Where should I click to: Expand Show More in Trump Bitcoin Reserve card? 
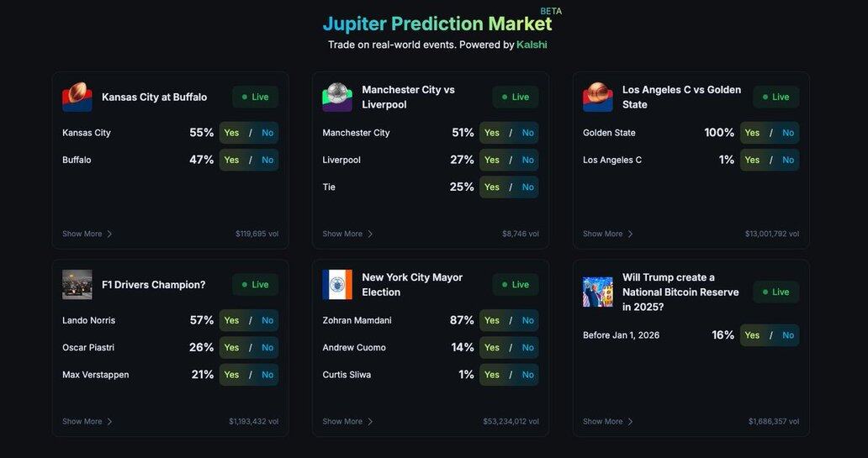(x=608, y=421)
